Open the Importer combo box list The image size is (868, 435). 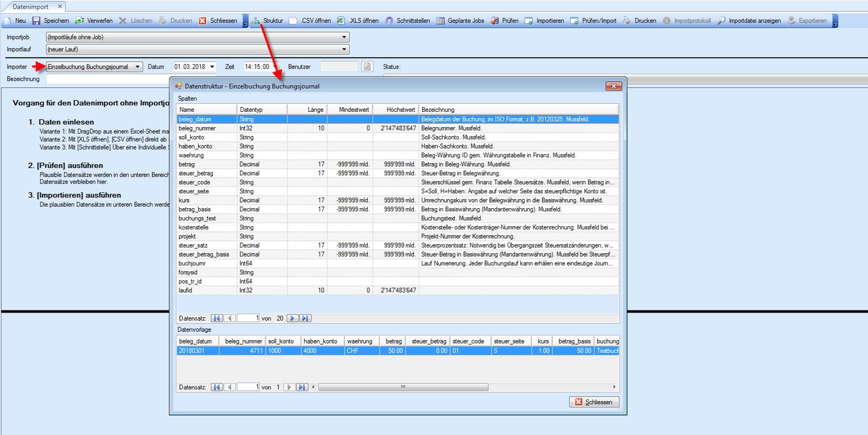(137, 67)
